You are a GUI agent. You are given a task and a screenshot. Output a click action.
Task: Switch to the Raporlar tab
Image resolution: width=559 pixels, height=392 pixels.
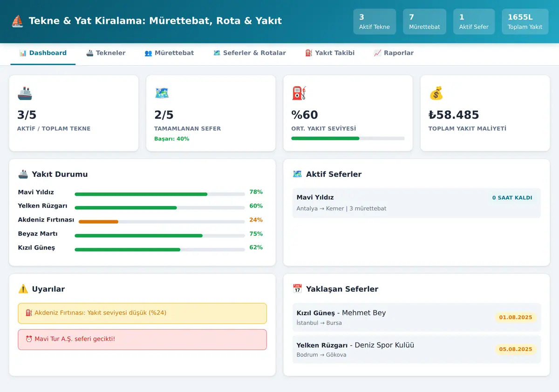(394, 53)
